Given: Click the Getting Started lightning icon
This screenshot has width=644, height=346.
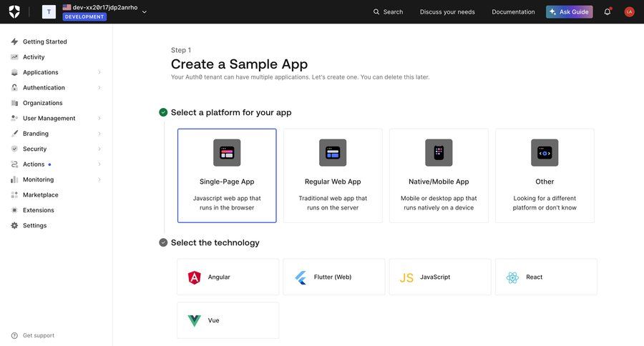Looking at the screenshot, I should tap(14, 41).
